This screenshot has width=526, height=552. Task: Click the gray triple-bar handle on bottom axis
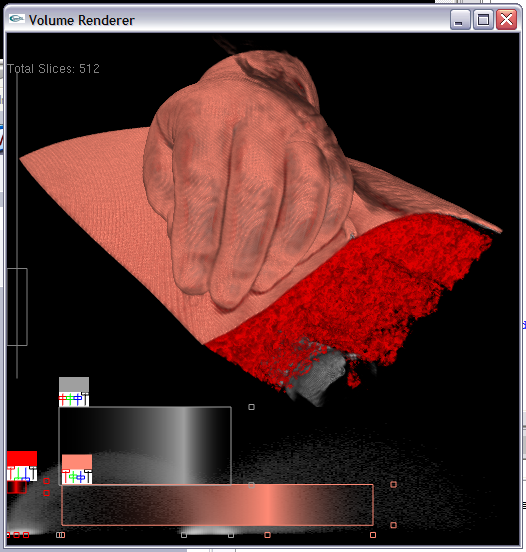coord(61,535)
